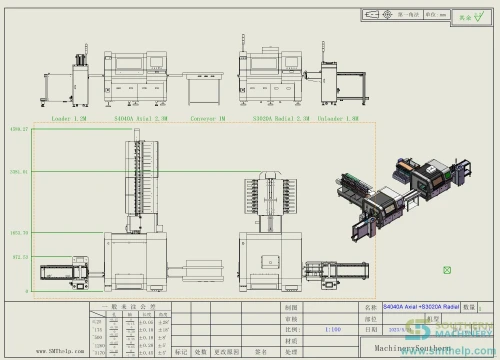Select the S4040A Axial front view
The height and width of the screenshot is (360, 500).
(135, 79)
